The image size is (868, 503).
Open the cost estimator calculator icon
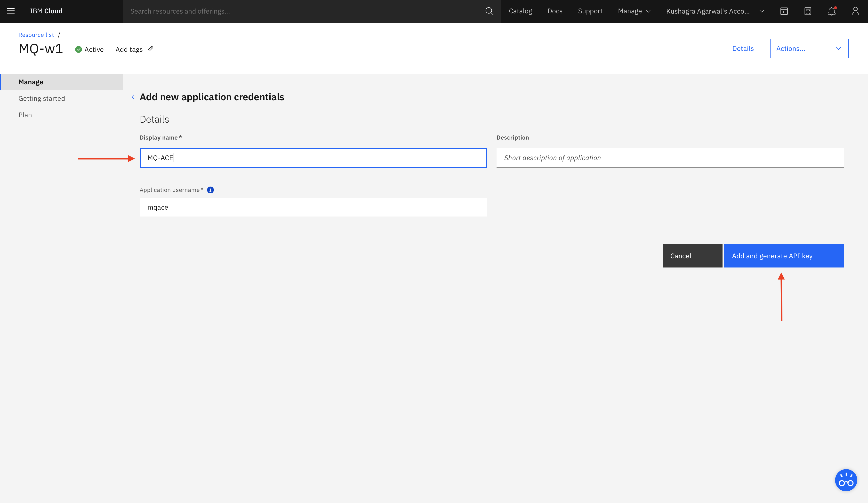point(808,11)
